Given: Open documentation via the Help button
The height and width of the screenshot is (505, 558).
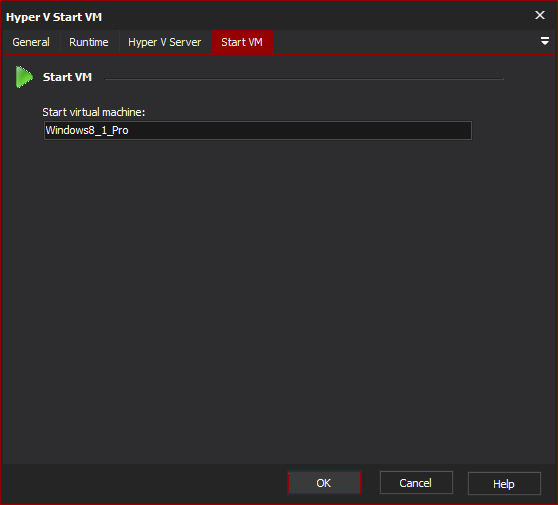Looking at the screenshot, I should pyautogui.click(x=504, y=484).
